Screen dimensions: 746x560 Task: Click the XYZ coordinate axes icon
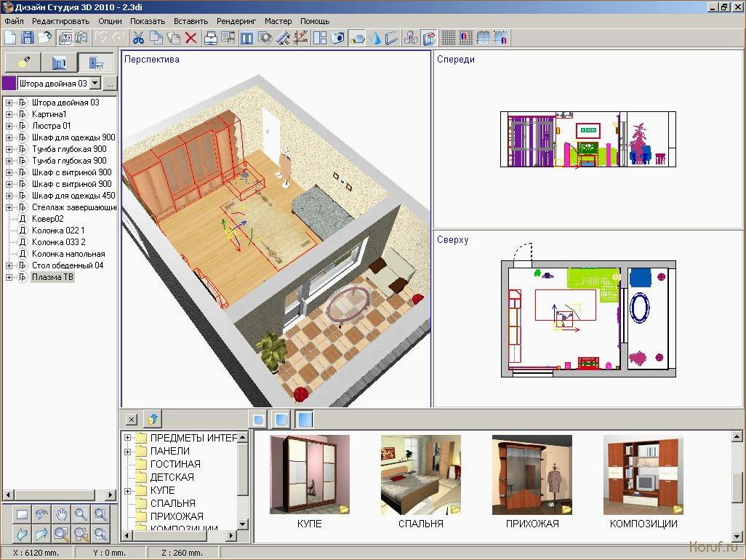point(300,38)
